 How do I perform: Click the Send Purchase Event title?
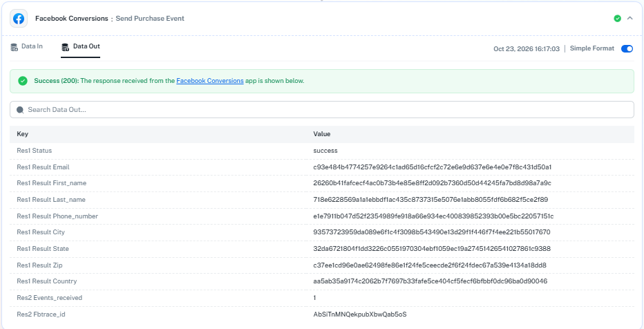pyautogui.click(x=150, y=19)
